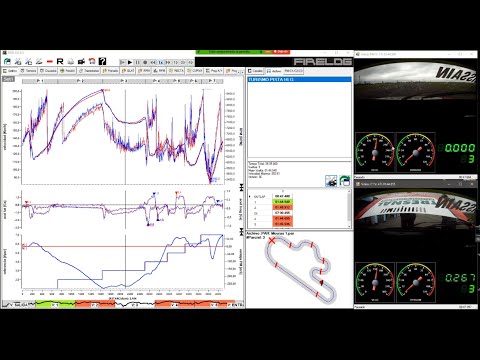Print the chart with the printer icon
The width and height of the screenshot is (480, 360).
[71, 61]
